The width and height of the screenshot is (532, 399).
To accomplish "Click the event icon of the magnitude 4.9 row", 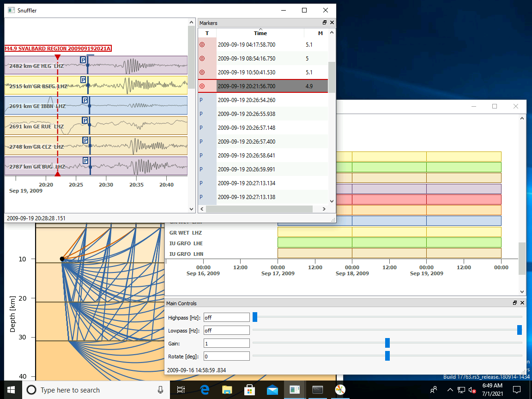I will [202, 86].
